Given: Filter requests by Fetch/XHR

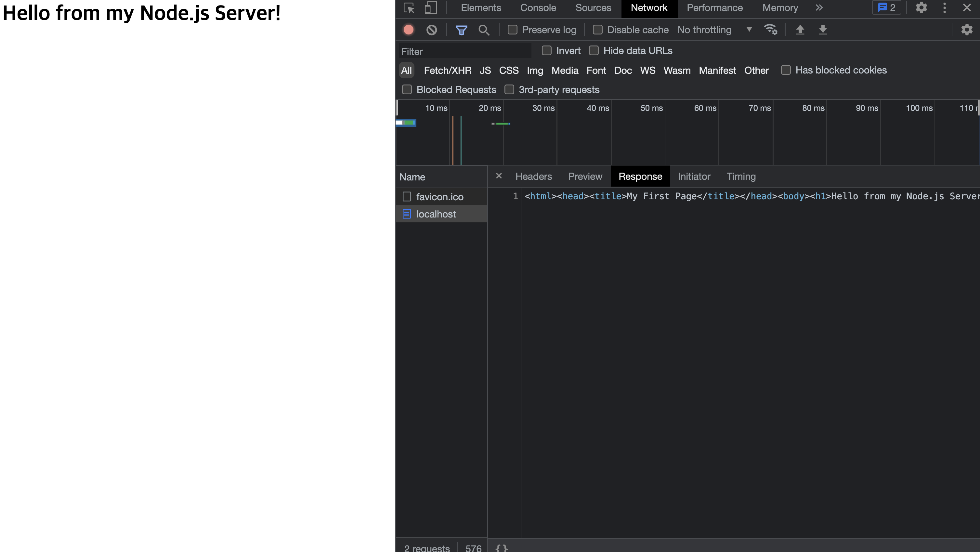Looking at the screenshot, I should point(447,70).
